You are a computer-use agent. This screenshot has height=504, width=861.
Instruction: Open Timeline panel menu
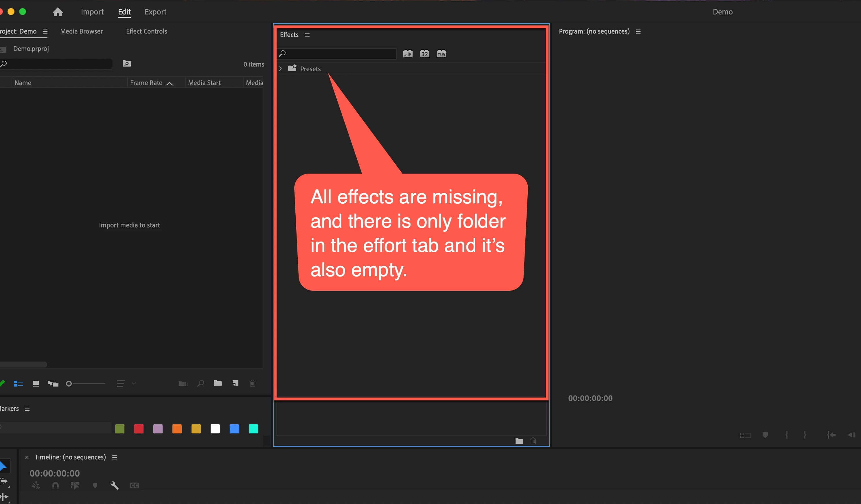tap(115, 457)
